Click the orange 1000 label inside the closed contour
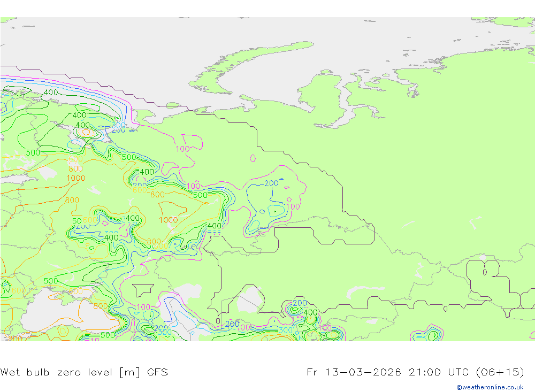Screen dimensions: 535x392 169,220
